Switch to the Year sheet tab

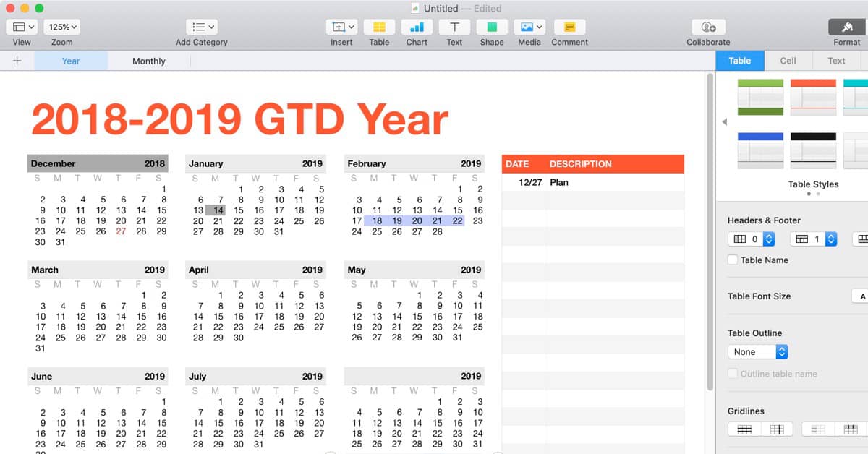(71, 61)
